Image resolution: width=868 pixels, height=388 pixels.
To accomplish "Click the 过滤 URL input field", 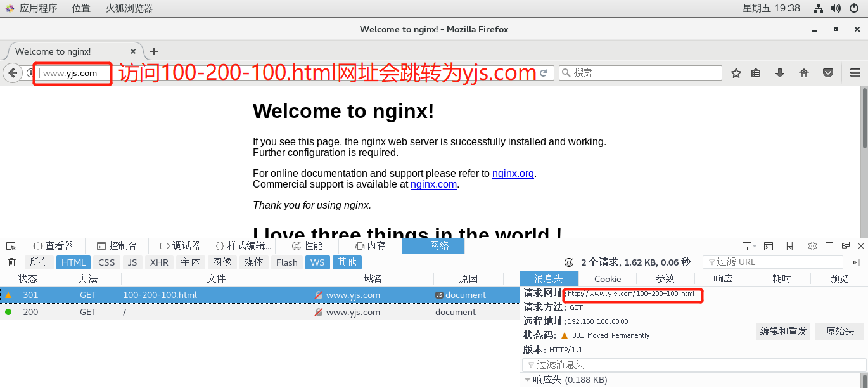I will coord(773,262).
